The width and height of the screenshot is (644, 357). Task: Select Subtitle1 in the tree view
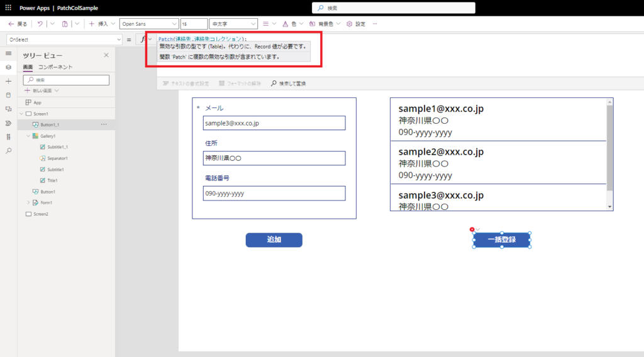(x=55, y=170)
